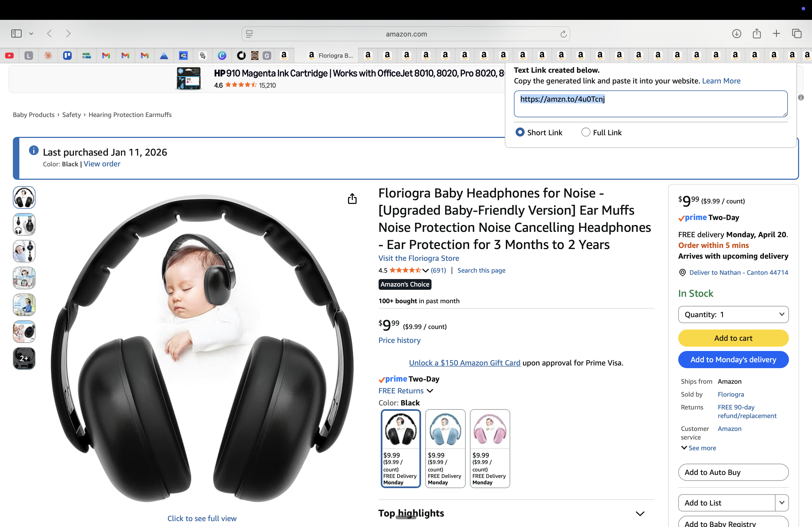Open the page reader menu icon in address bar
The image size is (812, 527).
pyautogui.click(x=249, y=34)
